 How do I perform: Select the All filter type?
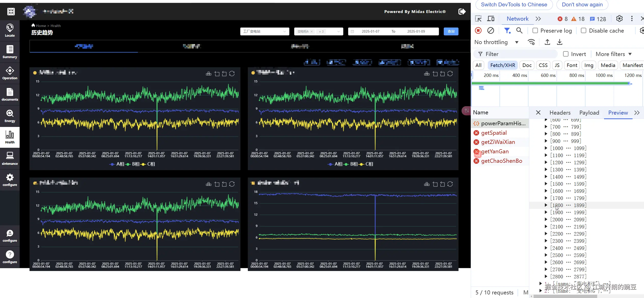click(x=478, y=65)
